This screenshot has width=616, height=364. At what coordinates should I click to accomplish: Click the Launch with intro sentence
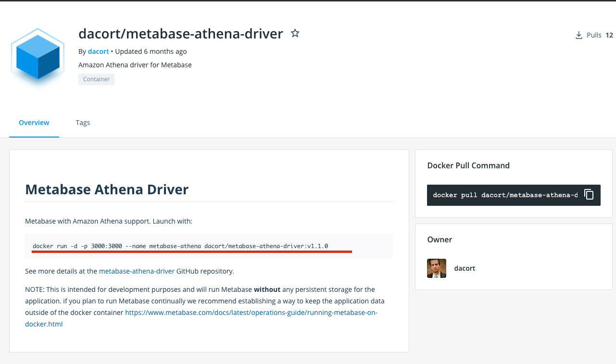coord(109,221)
